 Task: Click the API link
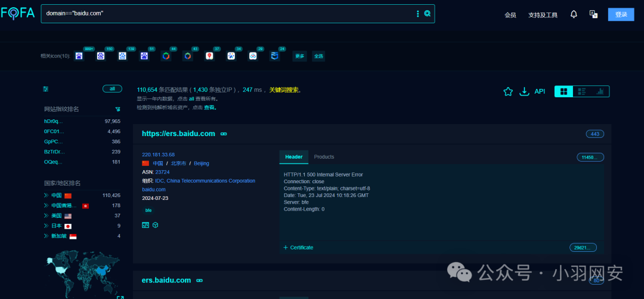pos(540,92)
